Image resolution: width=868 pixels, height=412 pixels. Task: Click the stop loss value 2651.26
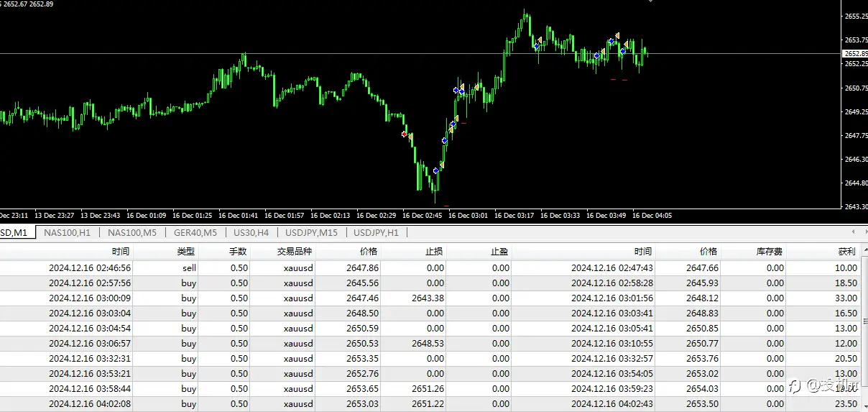pos(428,388)
